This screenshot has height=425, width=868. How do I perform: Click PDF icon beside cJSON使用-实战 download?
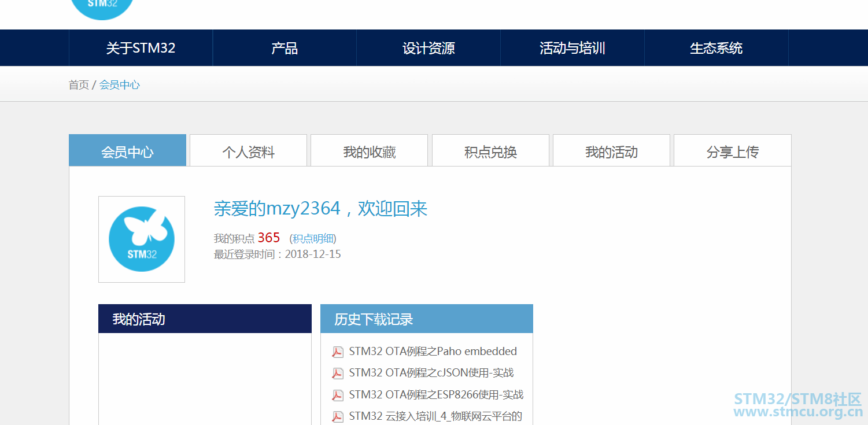[x=338, y=373]
